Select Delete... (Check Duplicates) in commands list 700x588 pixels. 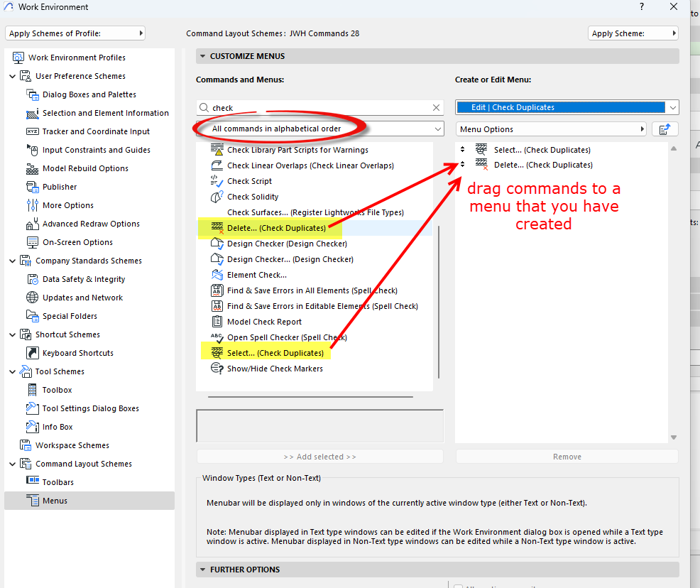[x=276, y=228]
